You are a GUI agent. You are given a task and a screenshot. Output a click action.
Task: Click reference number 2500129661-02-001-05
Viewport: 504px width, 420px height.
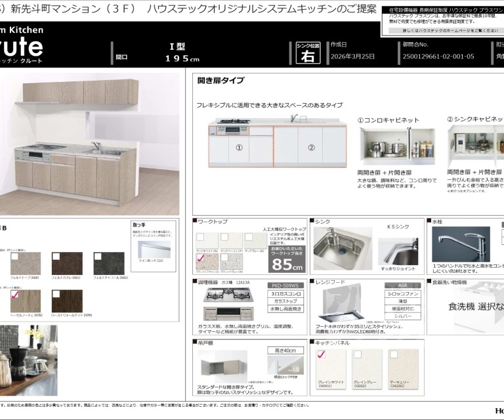click(x=438, y=56)
